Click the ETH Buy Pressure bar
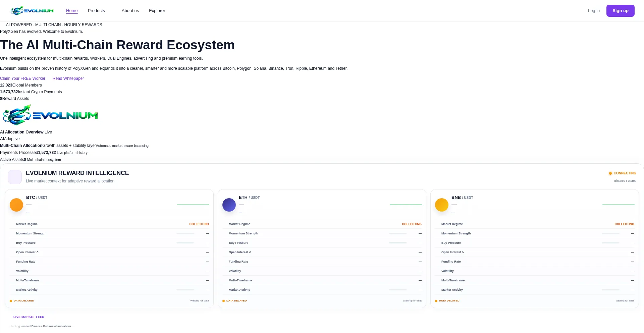 398,243
